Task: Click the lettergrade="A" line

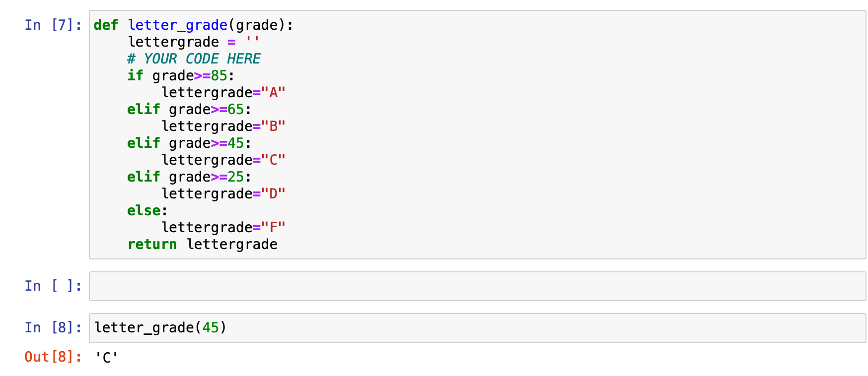Action: click(223, 92)
